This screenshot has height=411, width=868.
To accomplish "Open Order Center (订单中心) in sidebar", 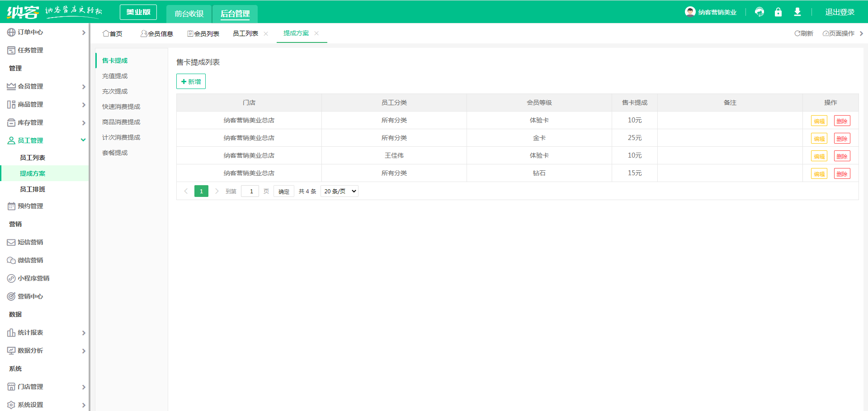I will (x=30, y=33).
